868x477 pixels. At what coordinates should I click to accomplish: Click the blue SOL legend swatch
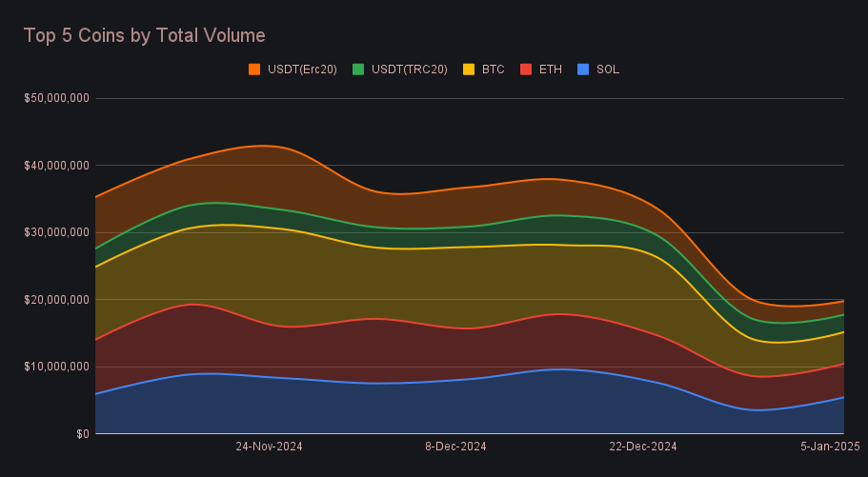(x=583, y=70)
